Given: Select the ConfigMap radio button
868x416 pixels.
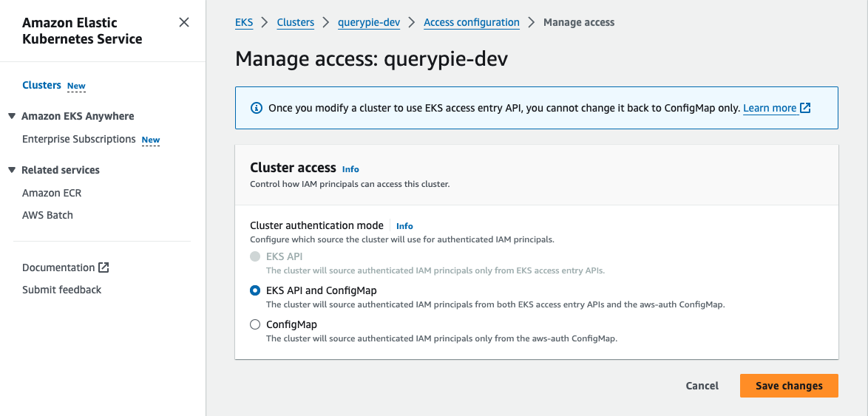Looking at the screenshot, I should [x=255, y=324].
